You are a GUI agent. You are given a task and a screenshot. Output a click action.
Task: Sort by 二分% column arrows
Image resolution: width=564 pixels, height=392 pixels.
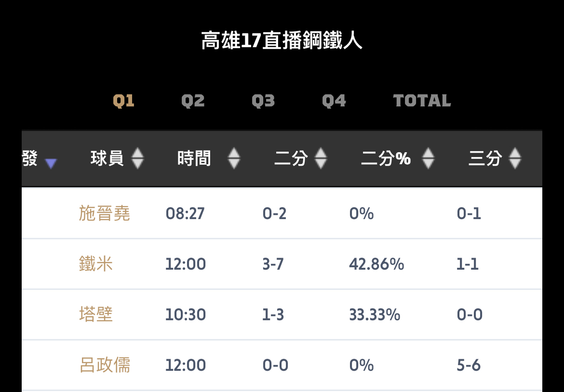(x=428, y=158)
